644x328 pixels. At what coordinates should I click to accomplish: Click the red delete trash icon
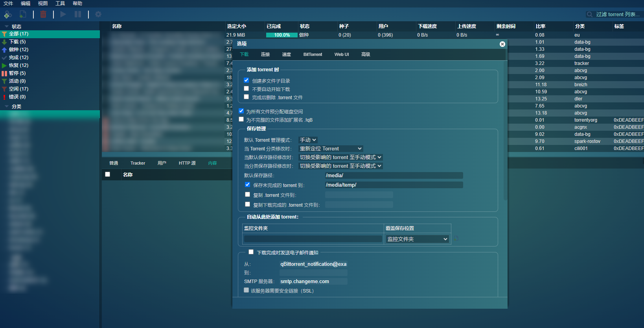point(43,15)
